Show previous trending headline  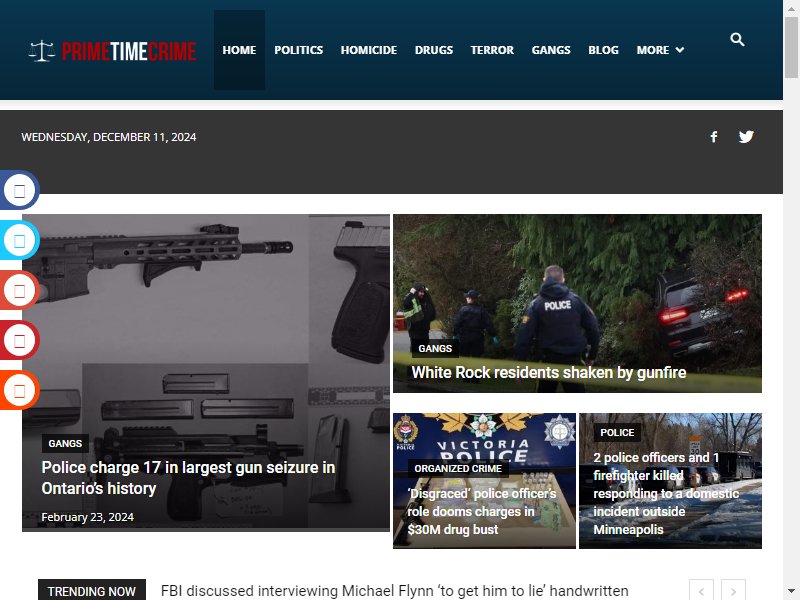[702, 591]
